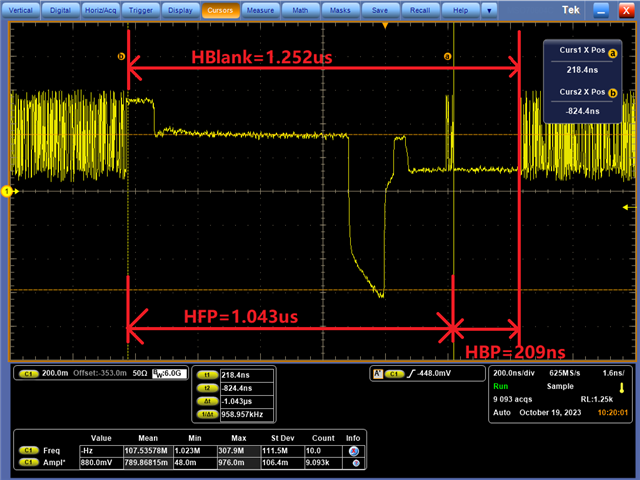
Task: Click the Δt cursor readout badge
Action: click(207, 401)
